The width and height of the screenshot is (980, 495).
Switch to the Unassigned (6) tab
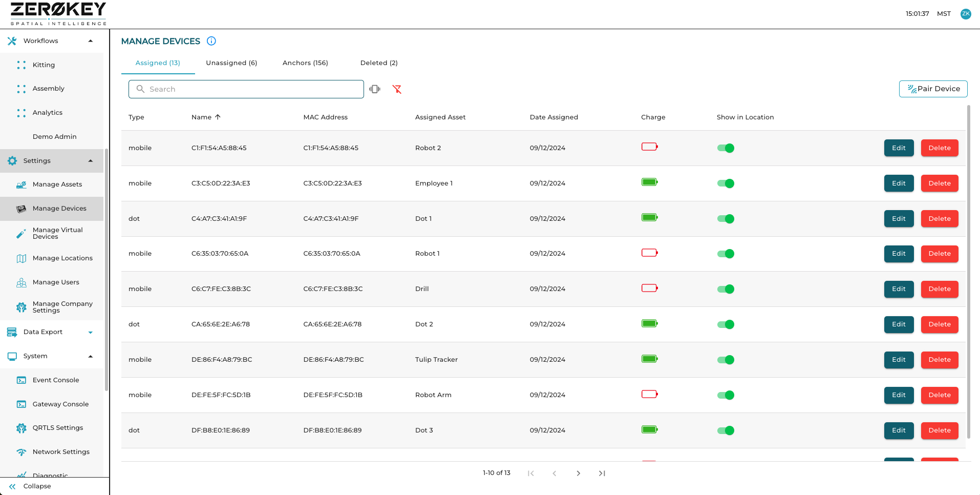coord(231,63)
